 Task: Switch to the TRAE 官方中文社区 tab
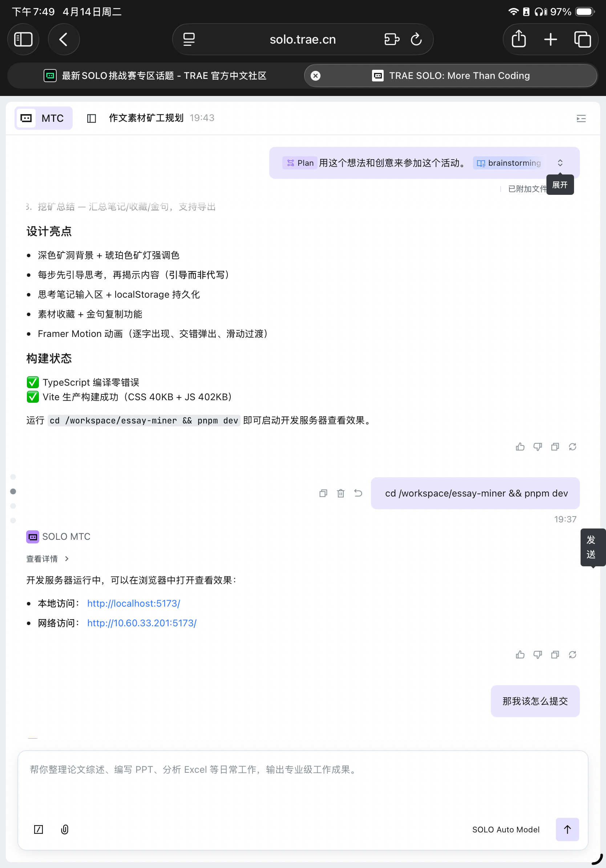(x=155, y=76)
